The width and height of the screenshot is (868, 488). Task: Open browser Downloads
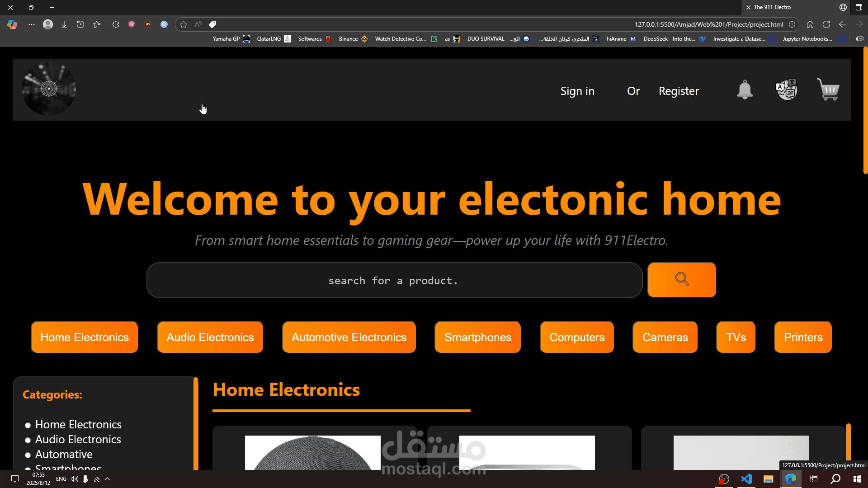click(64, 24)
